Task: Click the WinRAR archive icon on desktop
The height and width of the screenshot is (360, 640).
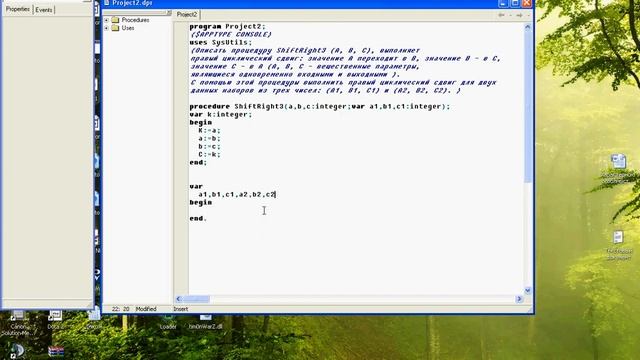Action: click(56, 351)
